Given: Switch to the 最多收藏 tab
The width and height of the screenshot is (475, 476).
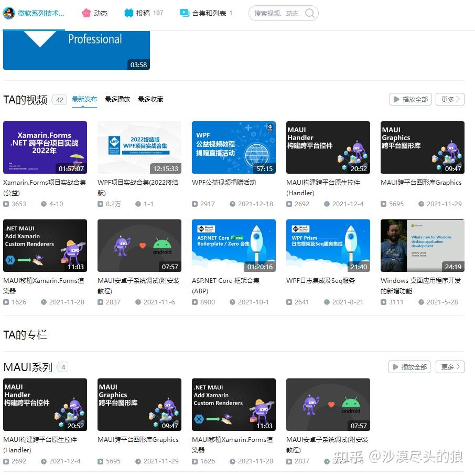Looking at the screenshot, I should click(150, 99).
